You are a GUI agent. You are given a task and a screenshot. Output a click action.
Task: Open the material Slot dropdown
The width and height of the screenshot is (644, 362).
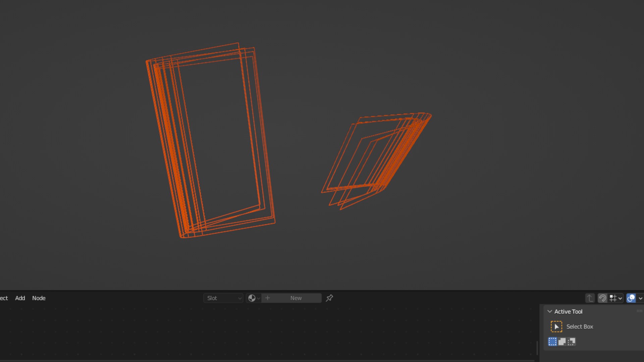click(223, 298)
